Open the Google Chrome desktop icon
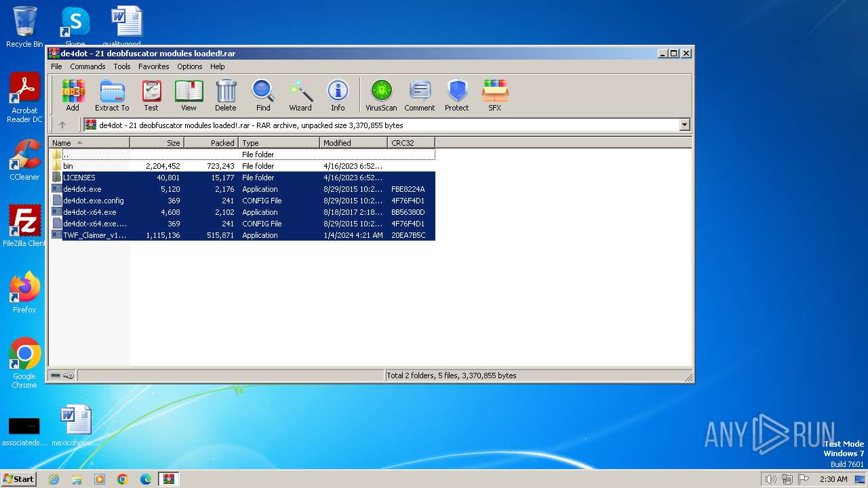Image resolution: width=868 pixels, height=488 pixels. 24,363
